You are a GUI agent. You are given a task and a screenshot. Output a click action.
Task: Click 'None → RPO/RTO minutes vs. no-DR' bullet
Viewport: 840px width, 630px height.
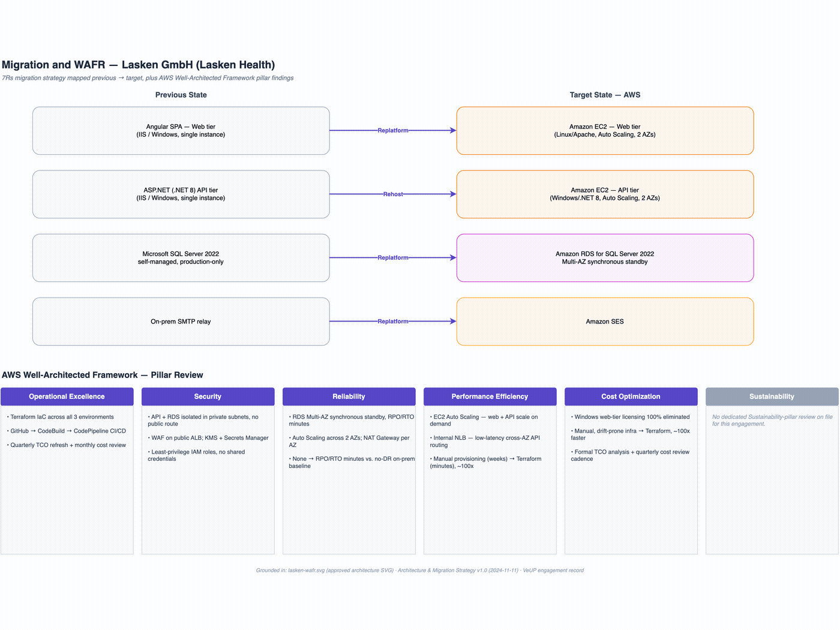pos(352,463)
